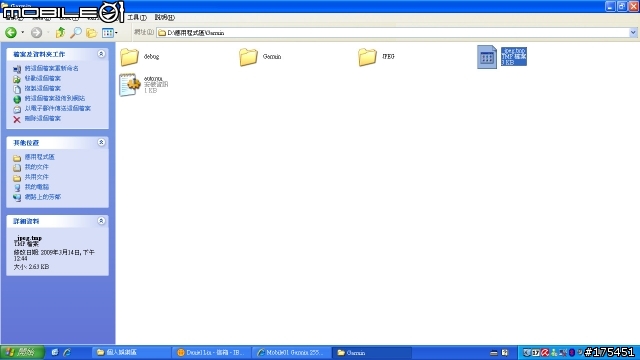This screenshot has height=360, width=640.
Task: Click the Garmin taskbar window button
Action: (x=371, y=352)
